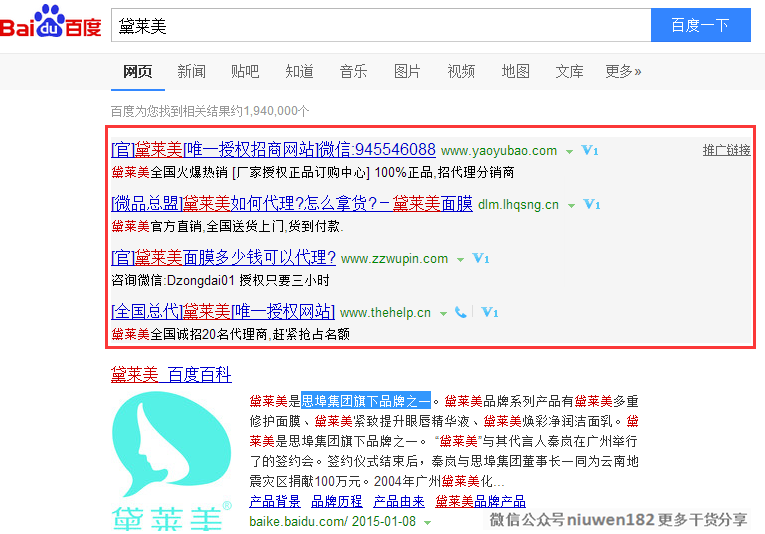Click description 黛莱美全国火爆热销

pos(169,172)
